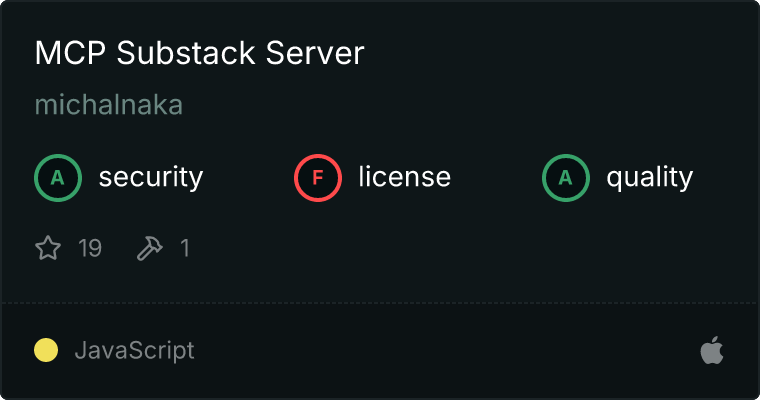
Task: Open the MCP Substack Server title
Action: [199, 54]
